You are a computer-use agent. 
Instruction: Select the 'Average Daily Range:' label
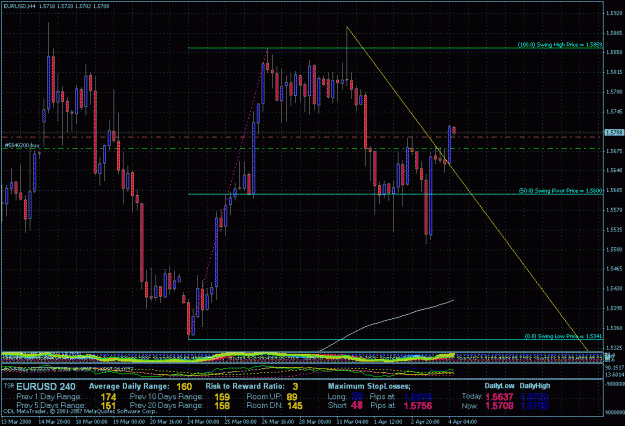click(x=129, y=386)
